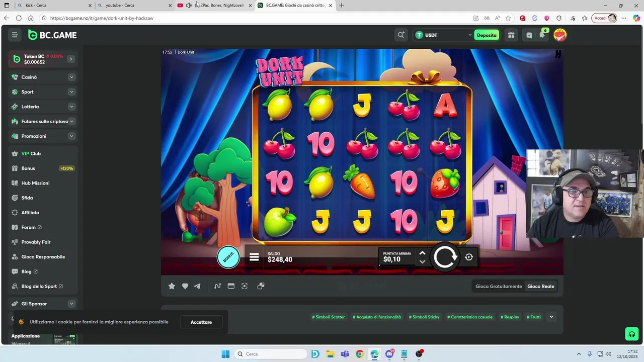Open the USDT currency dropdown
Screen dimensions: 644x362
(x=443, y=35)
